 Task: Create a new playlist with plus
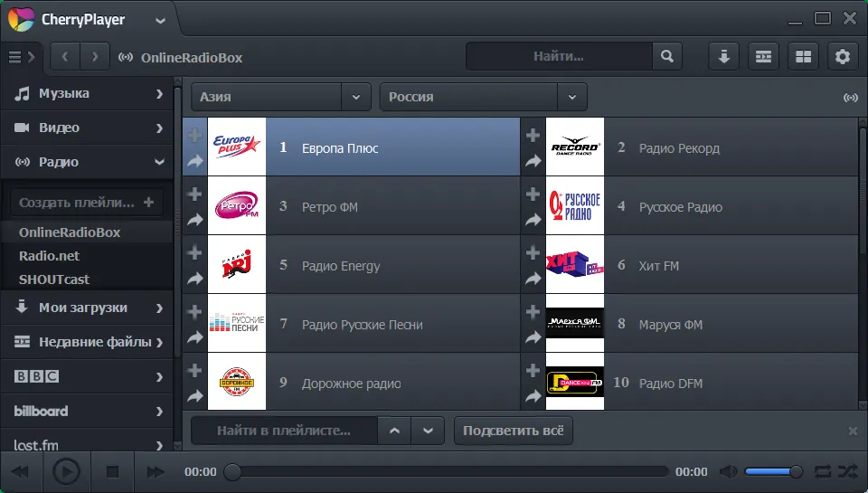tap(148, 203)
